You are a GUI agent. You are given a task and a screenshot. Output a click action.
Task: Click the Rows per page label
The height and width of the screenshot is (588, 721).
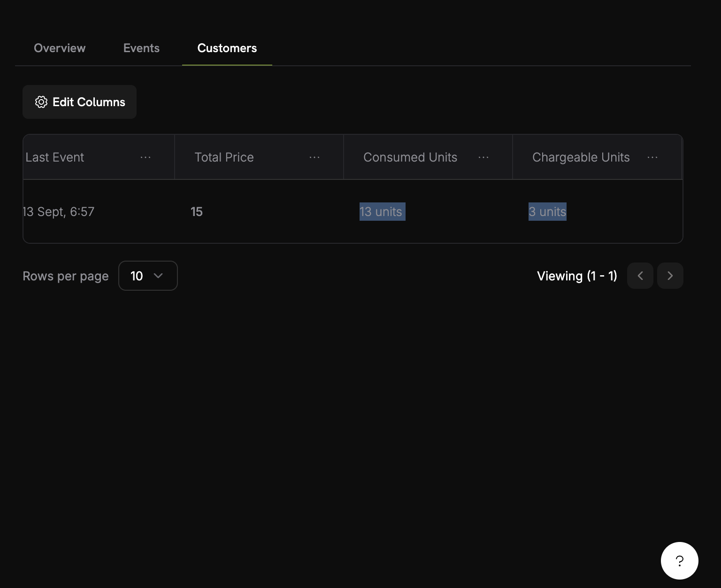click(66, 276)
